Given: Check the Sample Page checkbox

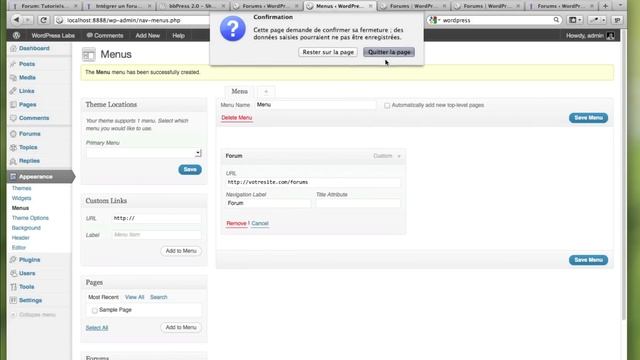Looking at the screenshot, I should tap(94, 310).
